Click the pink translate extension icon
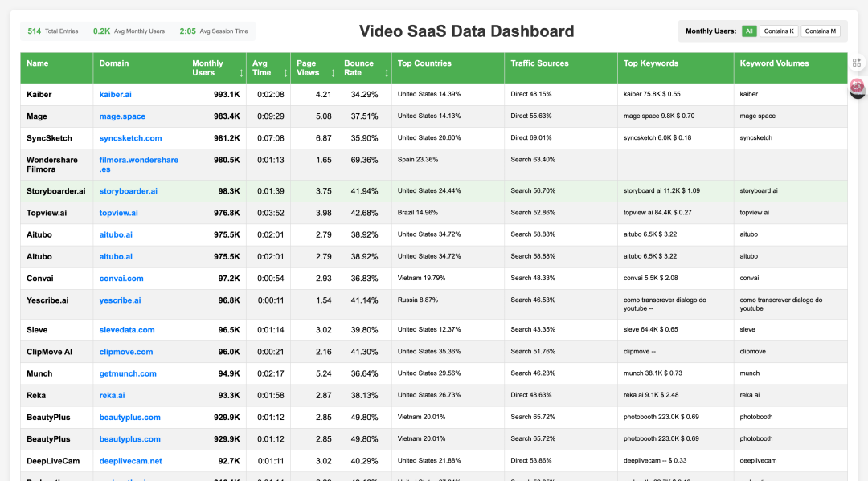The width and height of the screenshot is (868, 481). 857,87
